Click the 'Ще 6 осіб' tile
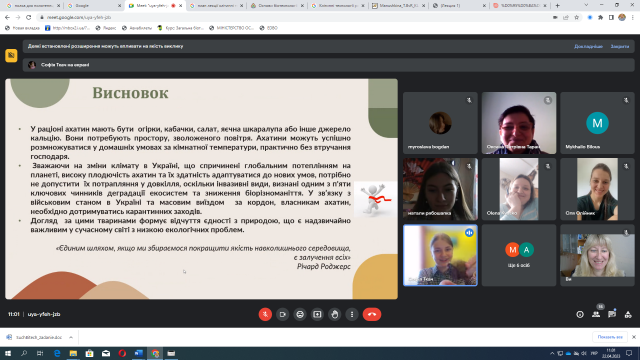Screen dimensions: 640x360 [x=519, y=255]
